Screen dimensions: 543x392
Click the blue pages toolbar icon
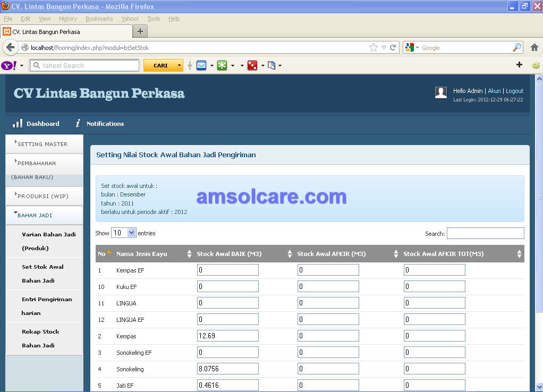(271, 65)
